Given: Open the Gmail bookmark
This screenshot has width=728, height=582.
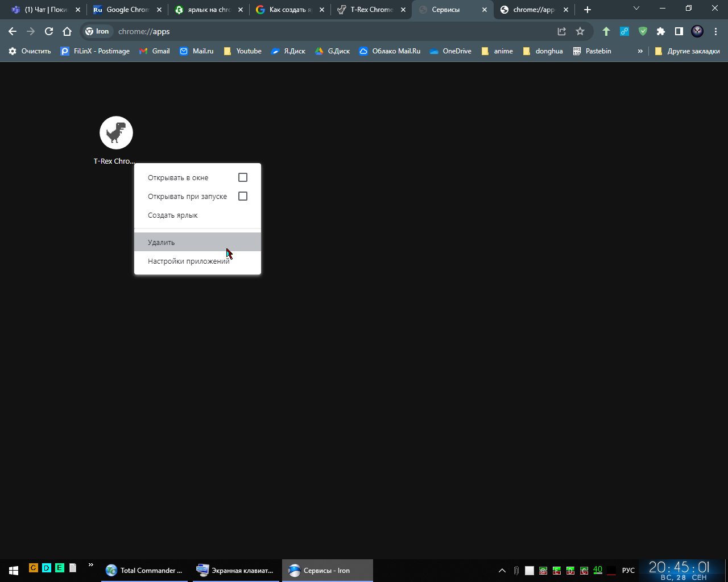Looking at the screenshot, I should click(x=155, y=51).
